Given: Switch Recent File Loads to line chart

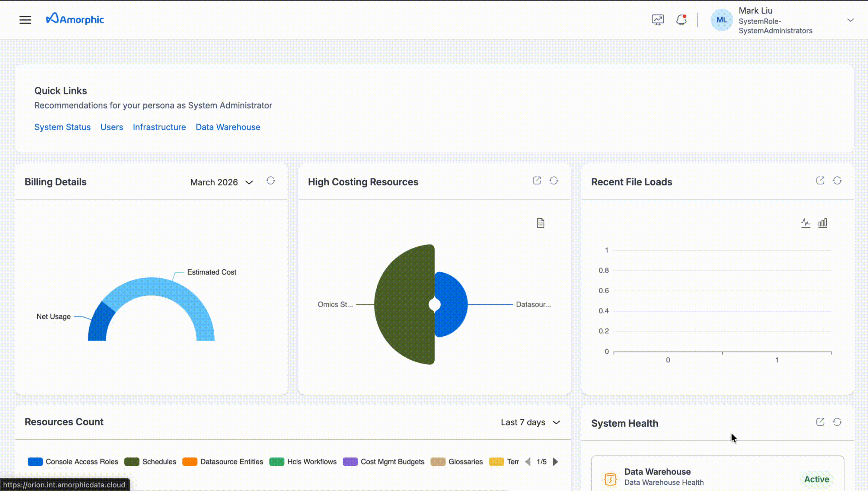Looking at the screenshot, I should click(806, 223).
